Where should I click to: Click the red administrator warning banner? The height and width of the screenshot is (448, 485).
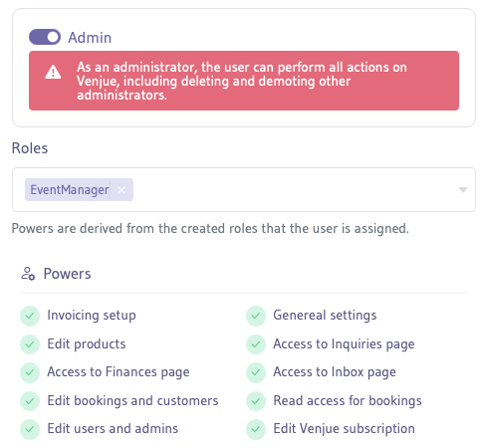(244, 81)
